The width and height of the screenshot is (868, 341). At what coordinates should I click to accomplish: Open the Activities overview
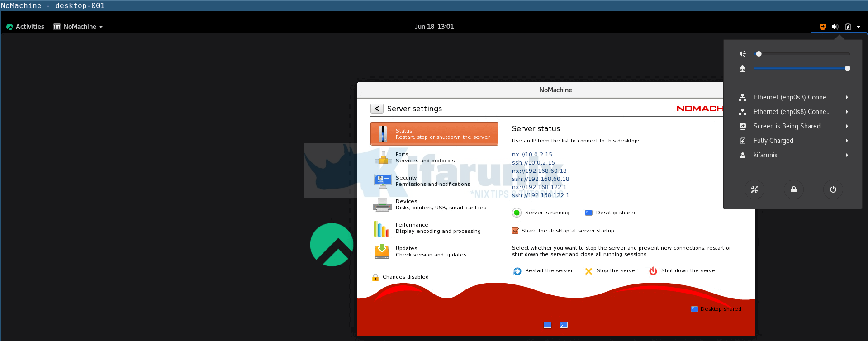(x=25, y=27)
